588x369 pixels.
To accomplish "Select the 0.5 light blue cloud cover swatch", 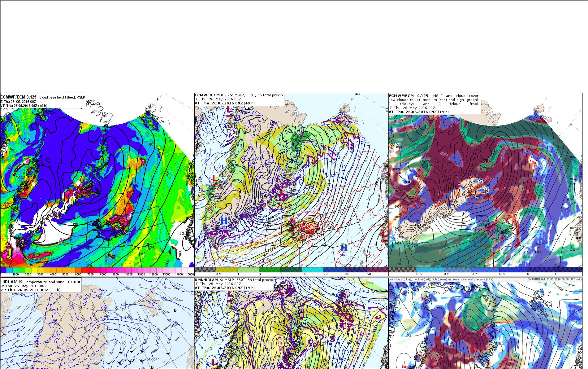I will tap(430, 270).
